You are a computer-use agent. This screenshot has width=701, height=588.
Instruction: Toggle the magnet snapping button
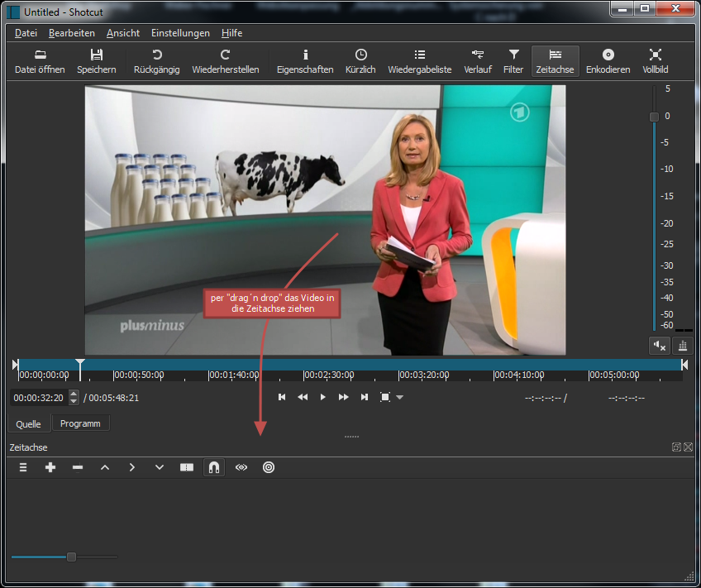click(x=214, y=467)
